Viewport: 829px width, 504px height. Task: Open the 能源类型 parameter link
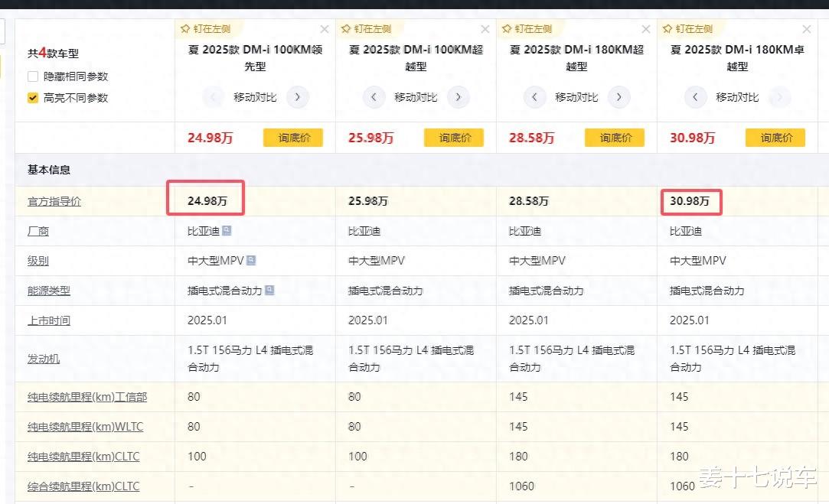[x=49, y=291]
